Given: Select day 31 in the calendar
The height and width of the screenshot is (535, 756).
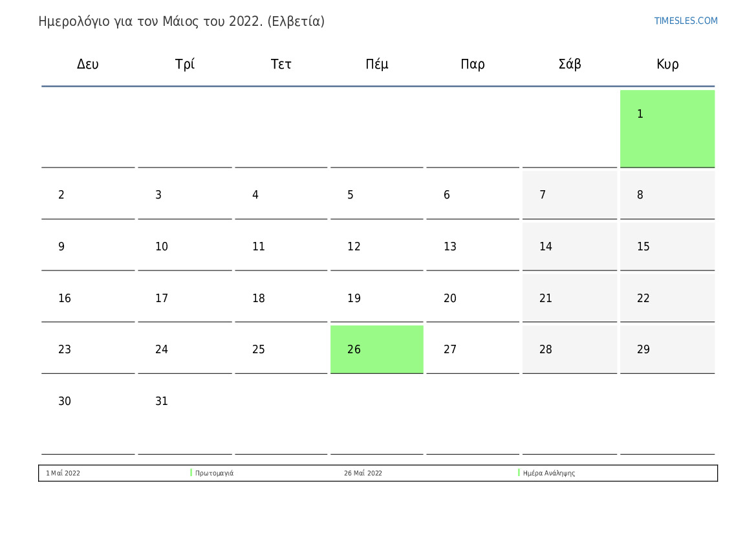Looking at the screenshot, I should click(x=184, y=414).
